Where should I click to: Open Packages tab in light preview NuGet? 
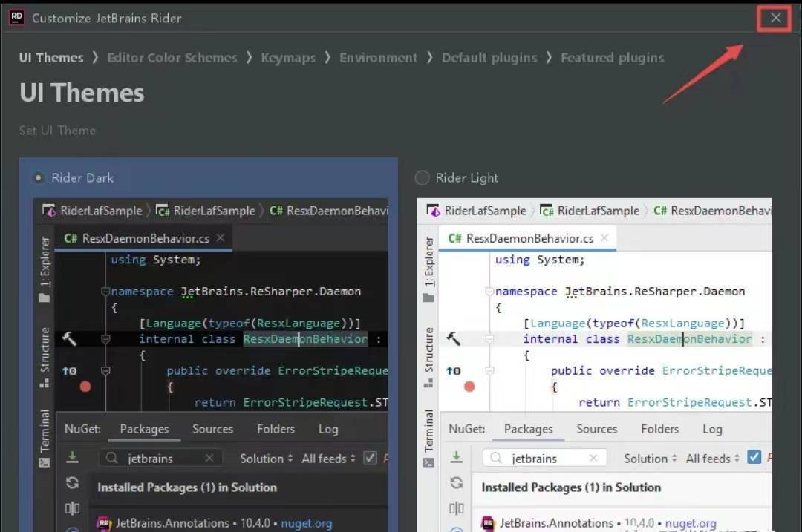point(529,429)
